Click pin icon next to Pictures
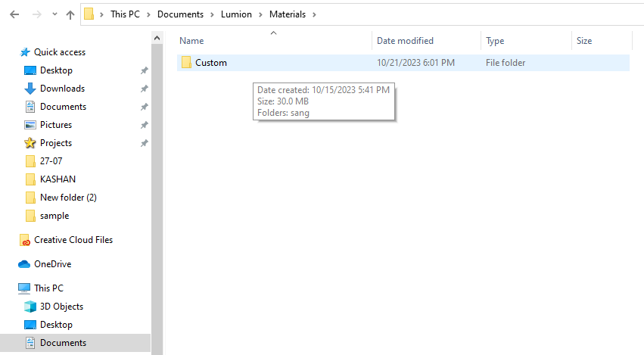Image resolution: width=644 pixels, height=355 pixels. (144, 125)
